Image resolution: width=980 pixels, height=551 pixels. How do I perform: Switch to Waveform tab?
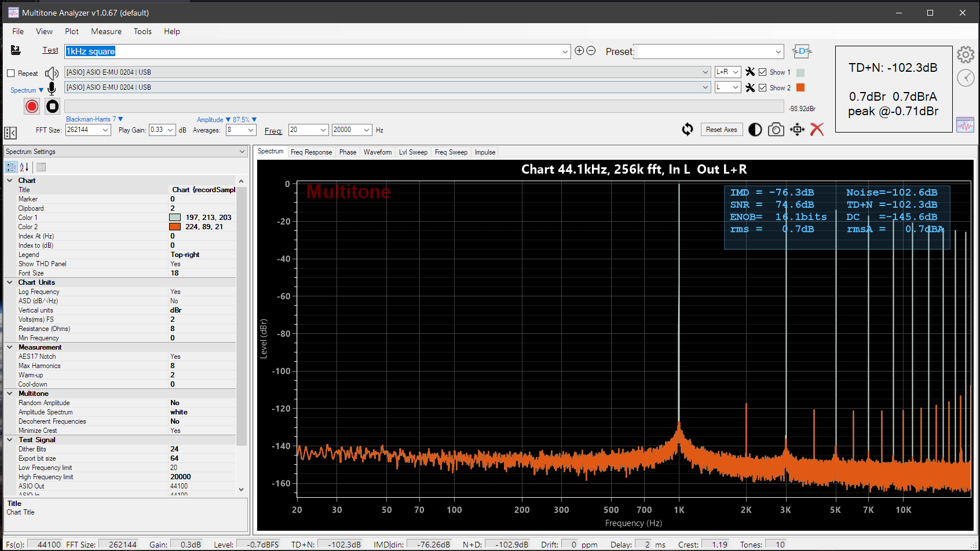378,152
